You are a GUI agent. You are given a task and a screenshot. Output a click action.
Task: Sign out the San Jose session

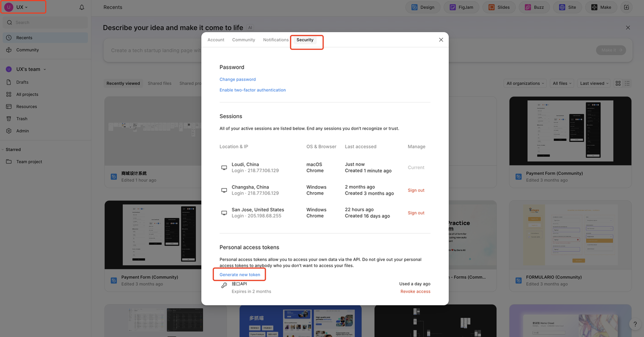[x=416, y=213]
